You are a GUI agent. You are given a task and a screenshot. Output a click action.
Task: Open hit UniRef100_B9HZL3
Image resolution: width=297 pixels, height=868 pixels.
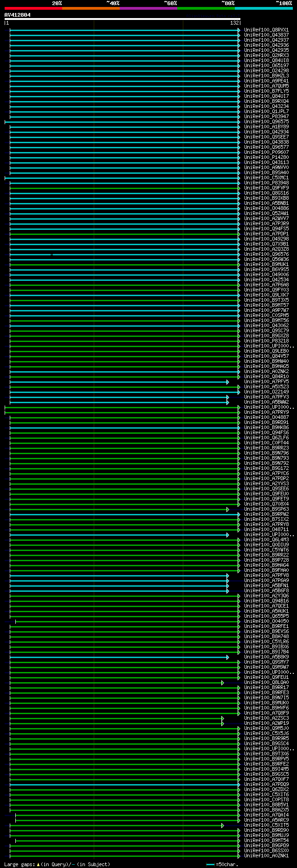click(266, 76)
